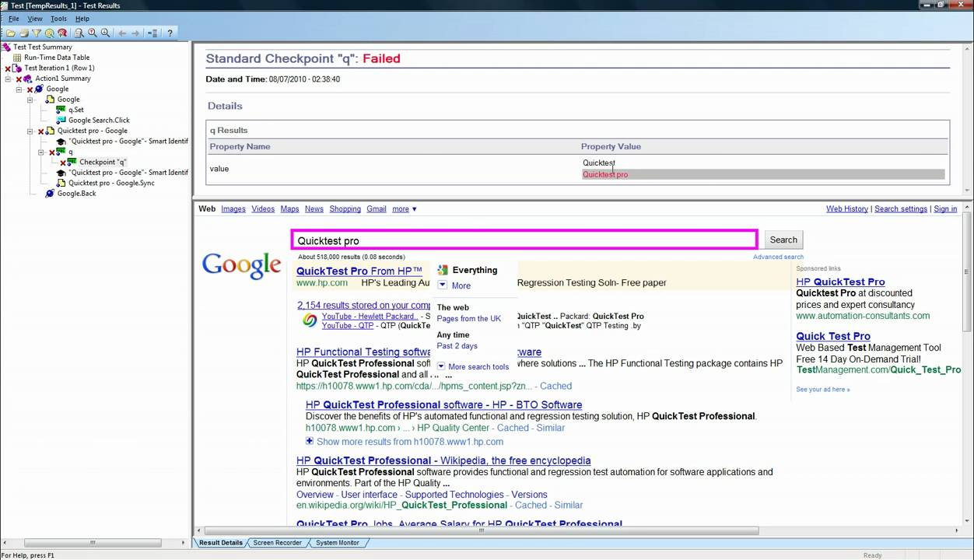974x560 pixels.
Task: Click the find next magnifier icon
Action: point(105,33)
